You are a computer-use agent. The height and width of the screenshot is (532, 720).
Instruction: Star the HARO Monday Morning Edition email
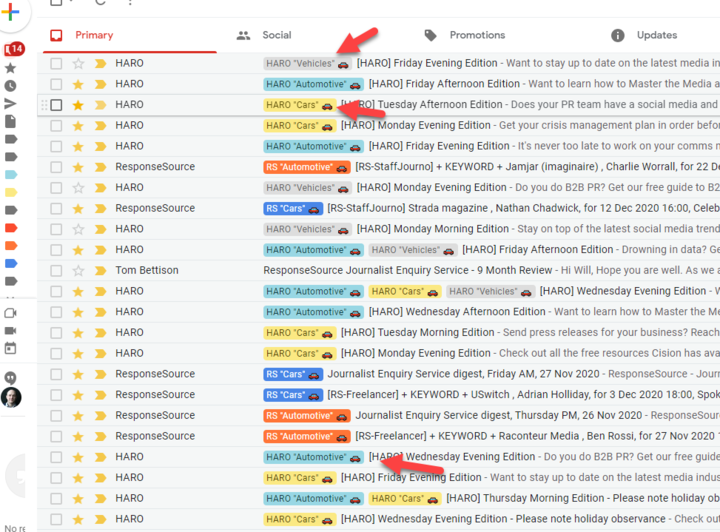coord(79,229)
